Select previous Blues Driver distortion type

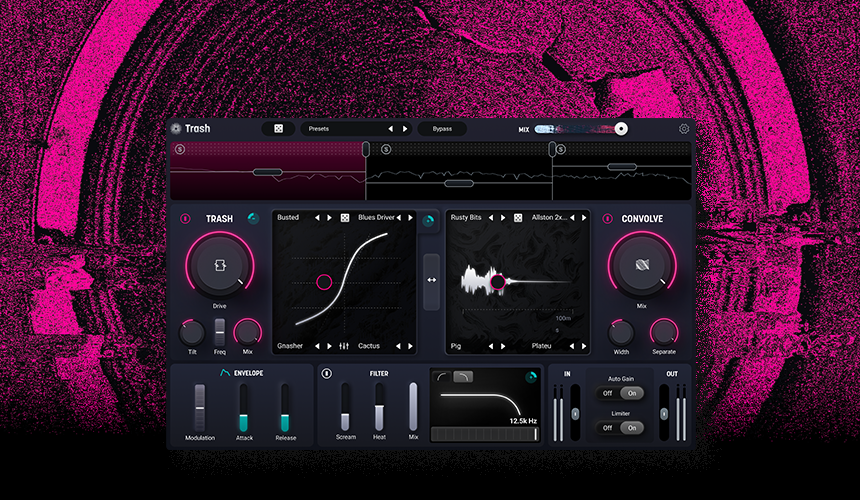(x=399, y=218)
